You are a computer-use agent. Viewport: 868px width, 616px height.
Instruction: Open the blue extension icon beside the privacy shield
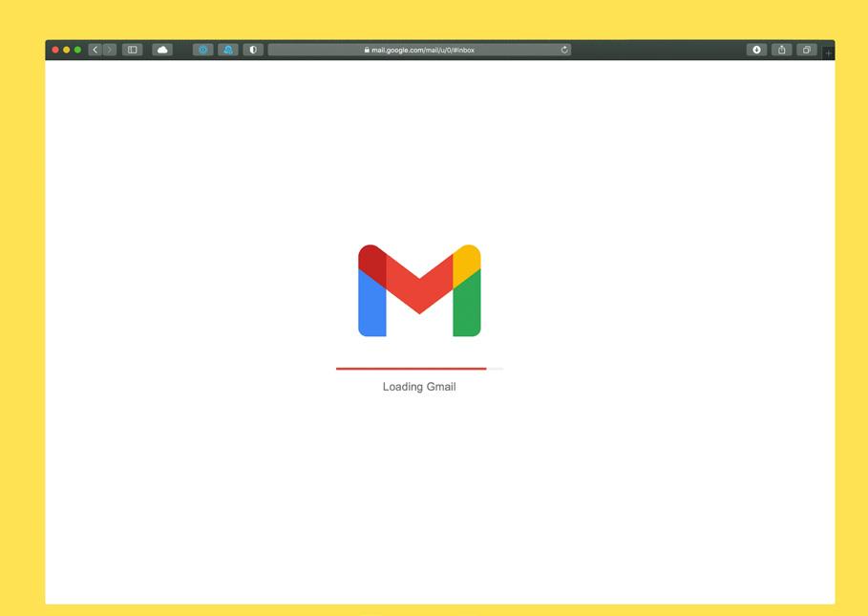pyautogui.click(x=228, y=50)
